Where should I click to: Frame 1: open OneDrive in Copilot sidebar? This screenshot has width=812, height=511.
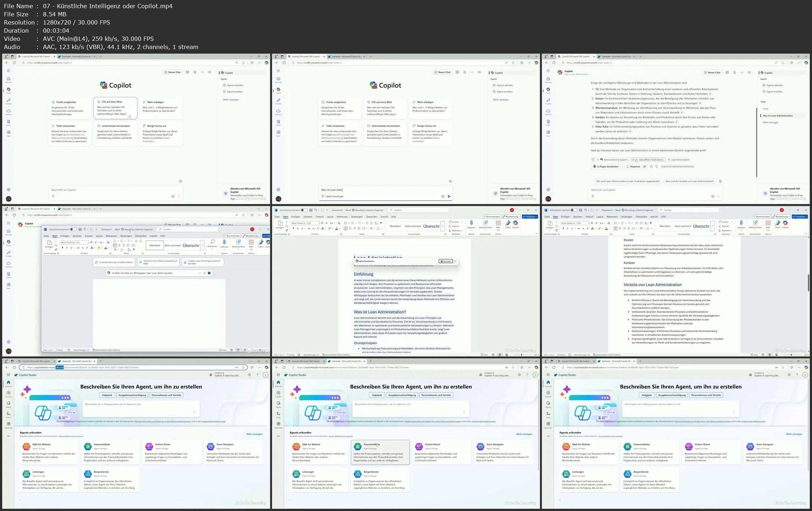pyautogui.click(x=9, y=112)
